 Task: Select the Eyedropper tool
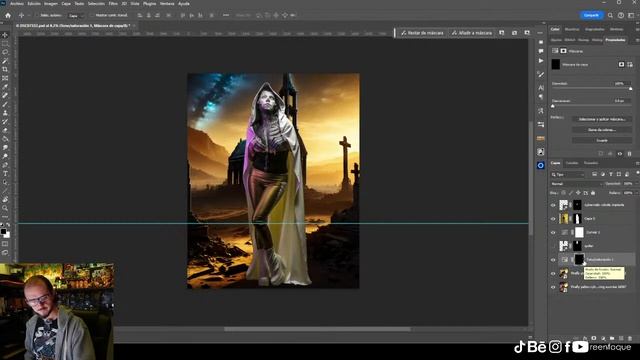[x=5, y=87]
